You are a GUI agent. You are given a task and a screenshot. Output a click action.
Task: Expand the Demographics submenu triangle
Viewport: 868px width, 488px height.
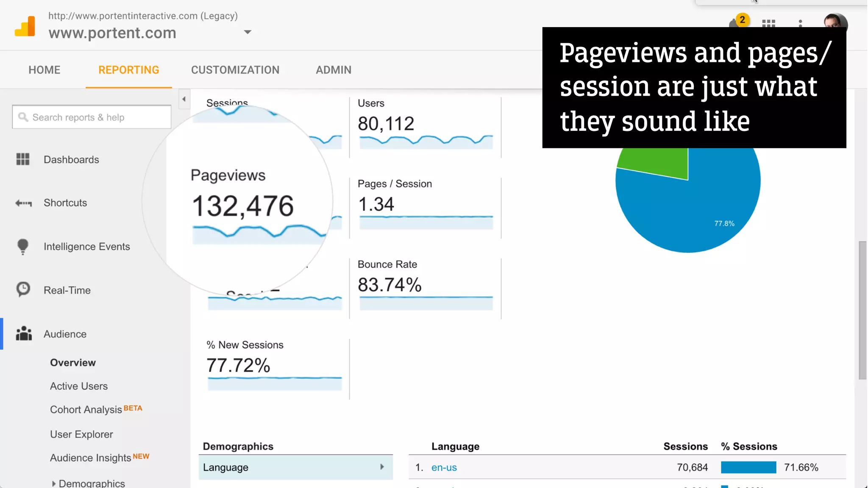[53, 483]
